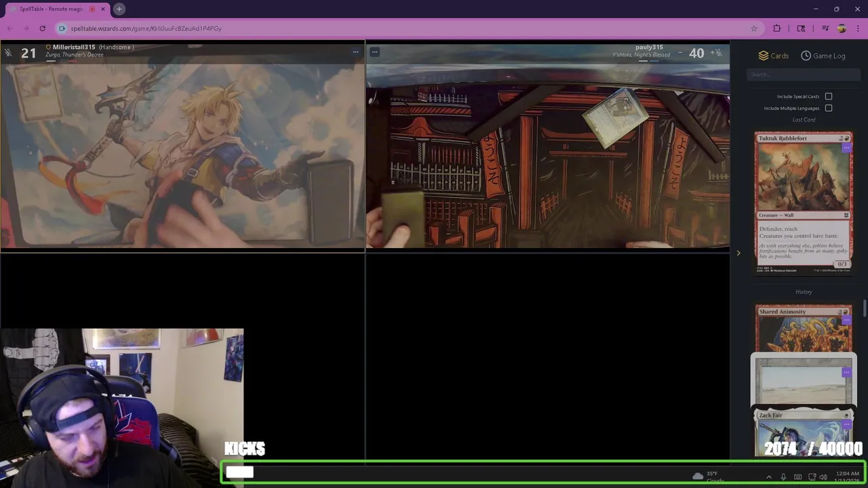Open options menu on Tuktuk Rubblefort card

(x=846, y=148)
